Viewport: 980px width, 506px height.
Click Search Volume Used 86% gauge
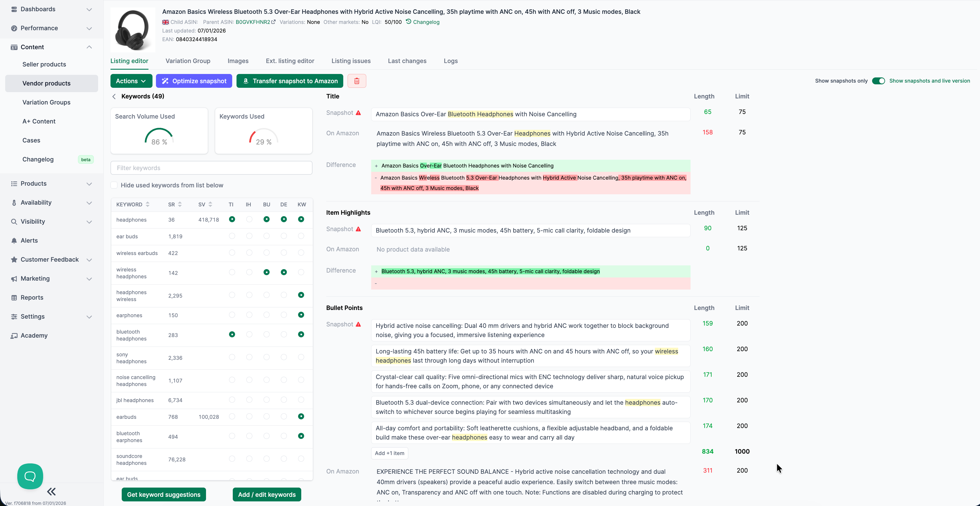pyautogui.click(x=159, y=136)
